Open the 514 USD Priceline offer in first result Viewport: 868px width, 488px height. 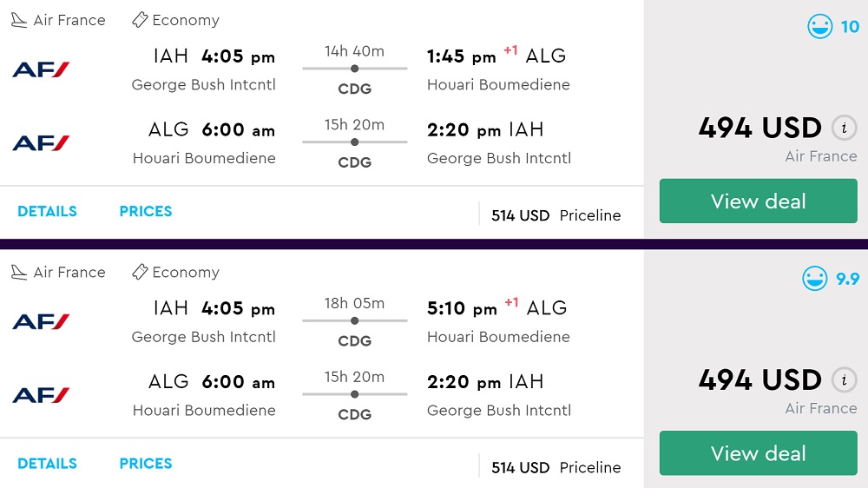[x=556, y=215]
